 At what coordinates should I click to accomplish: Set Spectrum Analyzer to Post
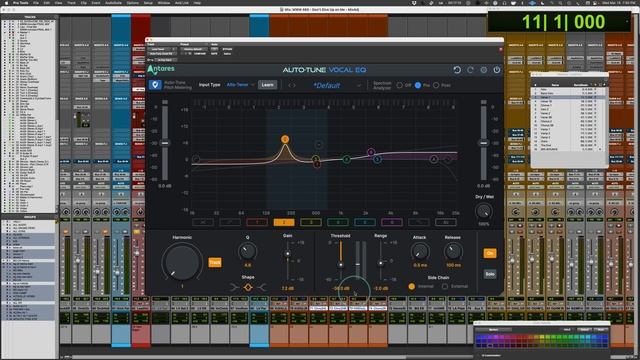pos(436,85)
